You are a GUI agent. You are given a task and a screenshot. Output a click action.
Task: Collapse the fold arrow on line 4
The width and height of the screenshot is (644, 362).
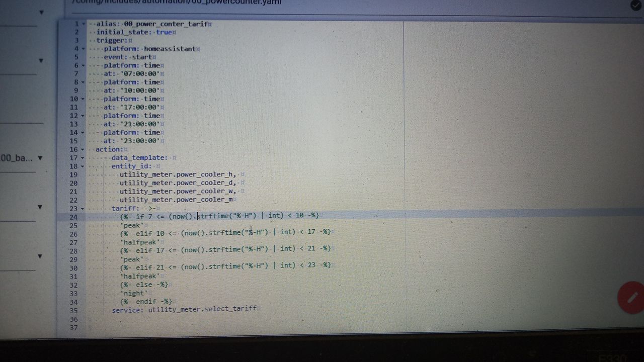pos(84,49)
